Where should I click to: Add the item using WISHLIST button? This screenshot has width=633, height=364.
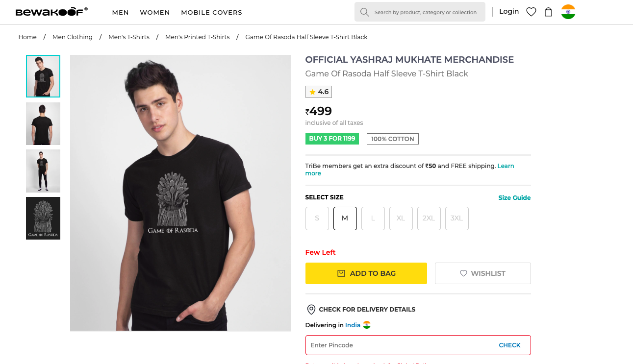tap(482, 273)
